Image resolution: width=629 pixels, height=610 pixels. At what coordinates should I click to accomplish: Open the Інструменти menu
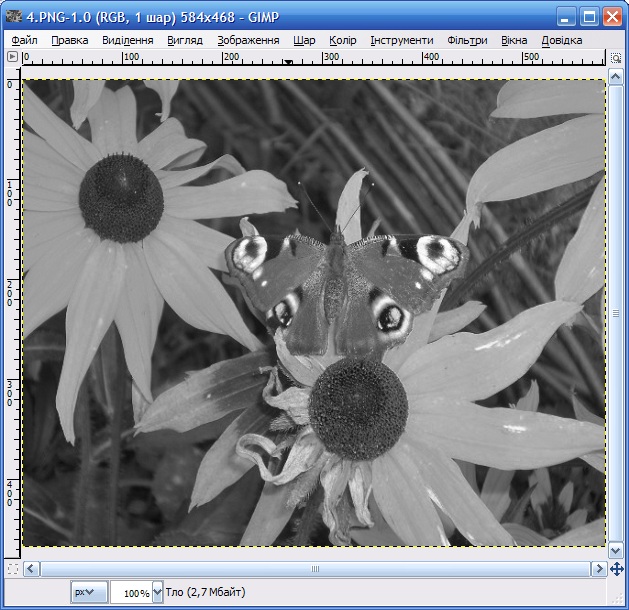[401, 40]
